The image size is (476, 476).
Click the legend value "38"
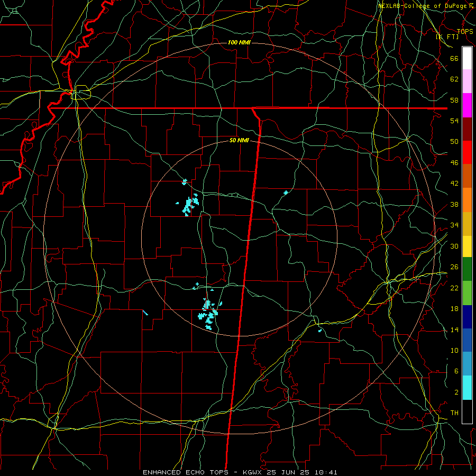pyautogui.click(x=454, y=205)
